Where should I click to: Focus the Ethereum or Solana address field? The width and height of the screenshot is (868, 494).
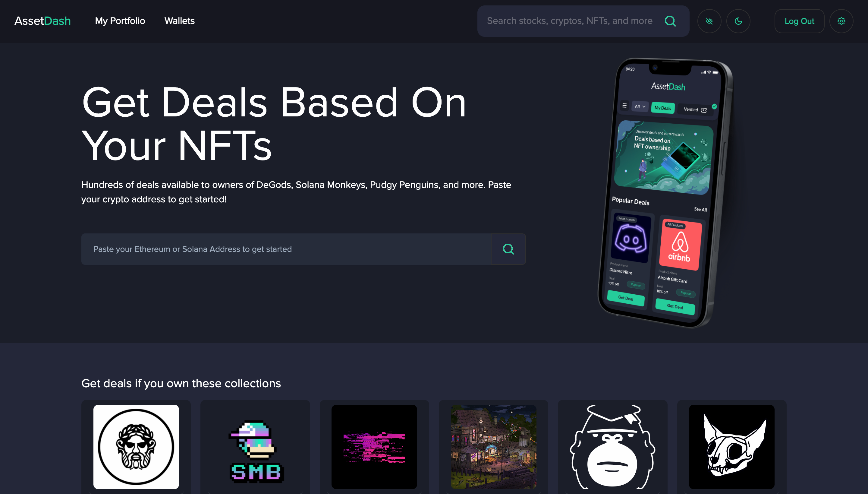(286, 249)
